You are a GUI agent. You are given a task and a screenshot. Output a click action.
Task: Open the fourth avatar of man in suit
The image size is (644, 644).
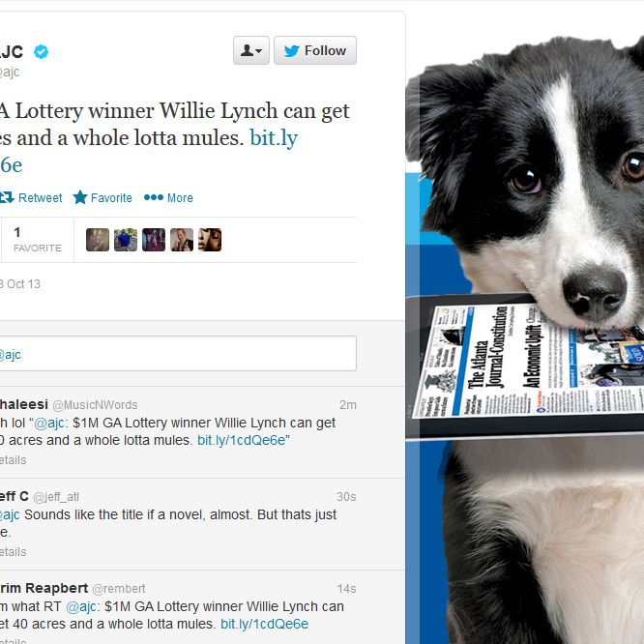pyautogui.click(x=182, y=240)
